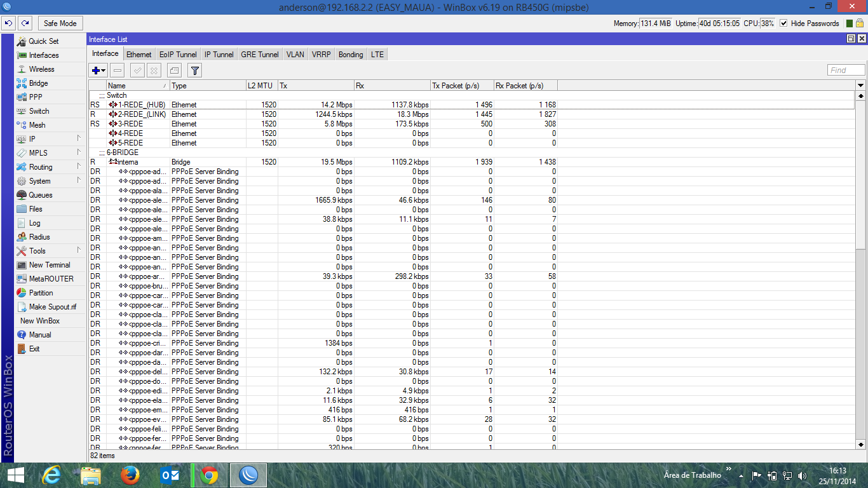Image resolution: width=868 pixels, height=488 pixels.
Task: Open Outlook from the taskbar
Action: (170, 475)
